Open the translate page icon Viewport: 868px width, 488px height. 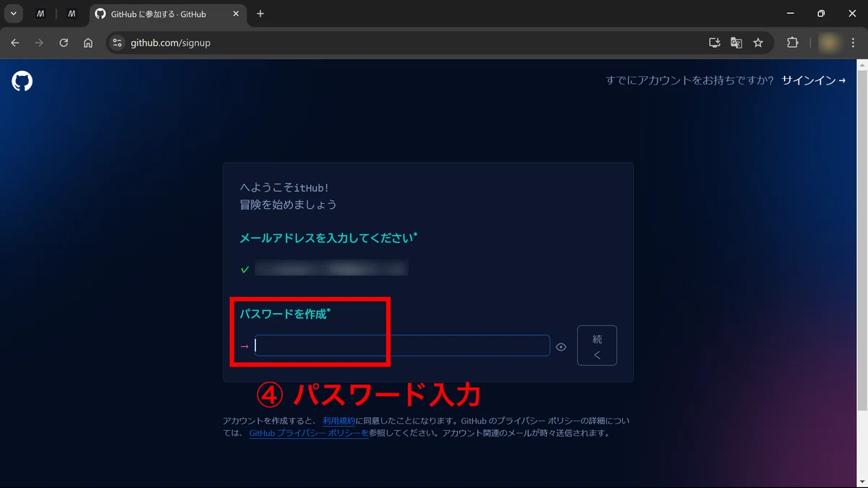(x=736, y=43)
